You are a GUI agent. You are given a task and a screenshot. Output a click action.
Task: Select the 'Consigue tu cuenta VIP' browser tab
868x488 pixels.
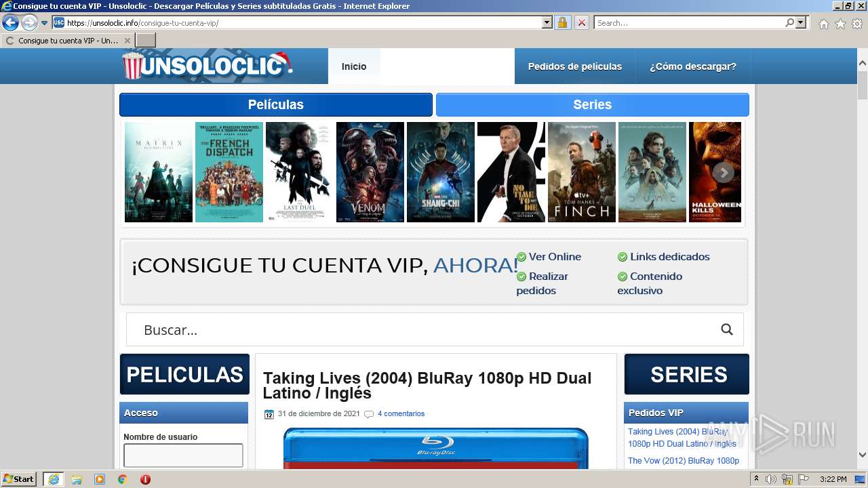[x=67, y=41]
